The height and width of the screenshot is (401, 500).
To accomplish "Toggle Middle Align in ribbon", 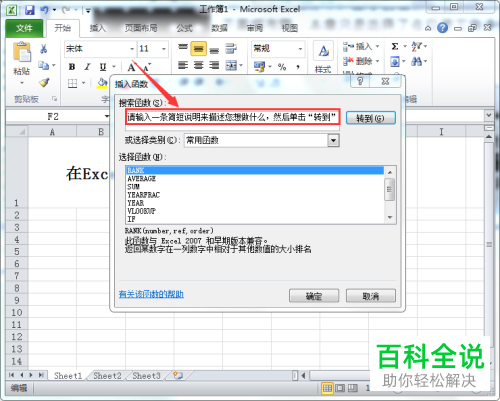I will pos(198,49).
